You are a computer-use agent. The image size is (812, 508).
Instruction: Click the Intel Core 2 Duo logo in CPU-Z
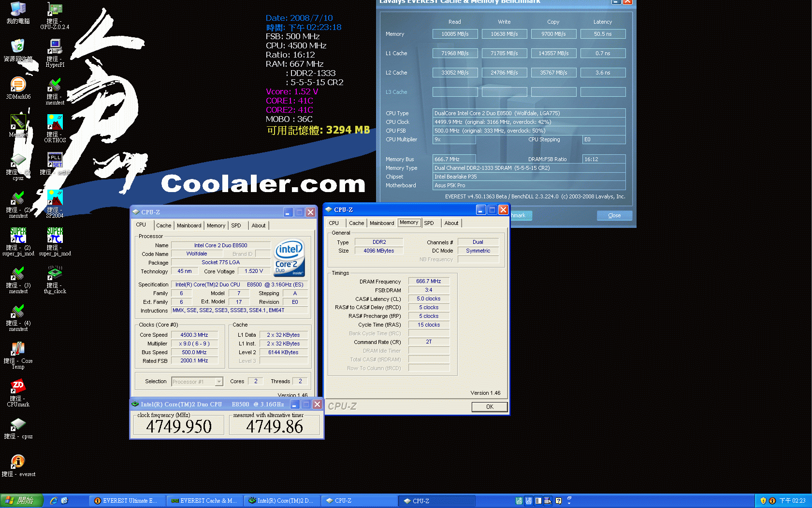coord(290,258)
